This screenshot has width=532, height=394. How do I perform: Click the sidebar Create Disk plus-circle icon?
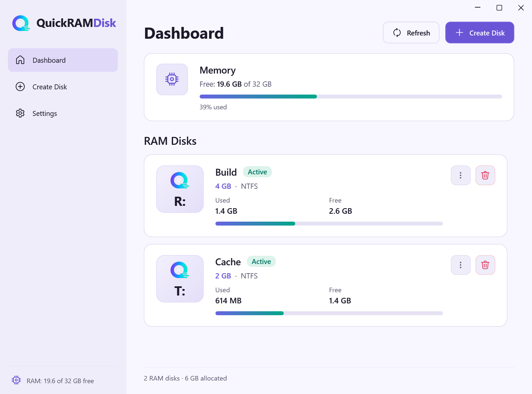20,87
